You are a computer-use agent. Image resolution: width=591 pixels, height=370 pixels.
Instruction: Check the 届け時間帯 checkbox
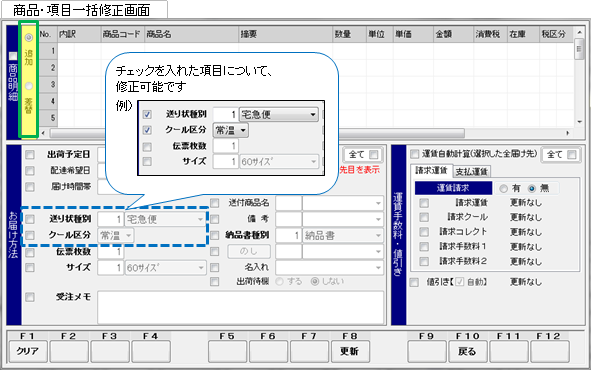pyautogui.click(x=30, y=187)
